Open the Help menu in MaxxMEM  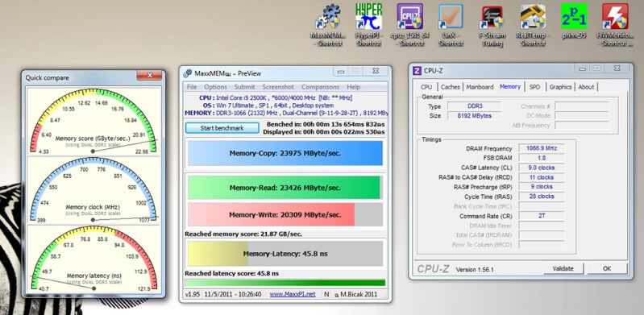pos(353,87)
